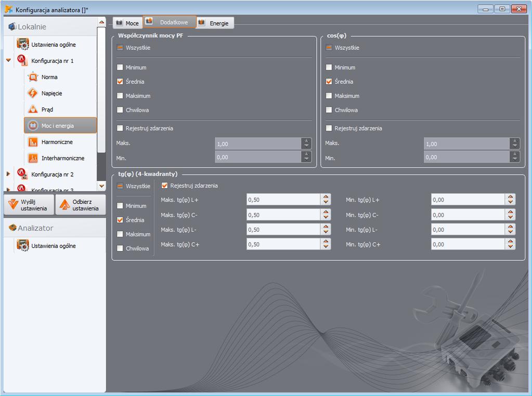This screenshot has width=532, height=396.
Task: Click the tree panel vertical scrollbar thumb
Action: pyautogui.click(x=101, y=89)
